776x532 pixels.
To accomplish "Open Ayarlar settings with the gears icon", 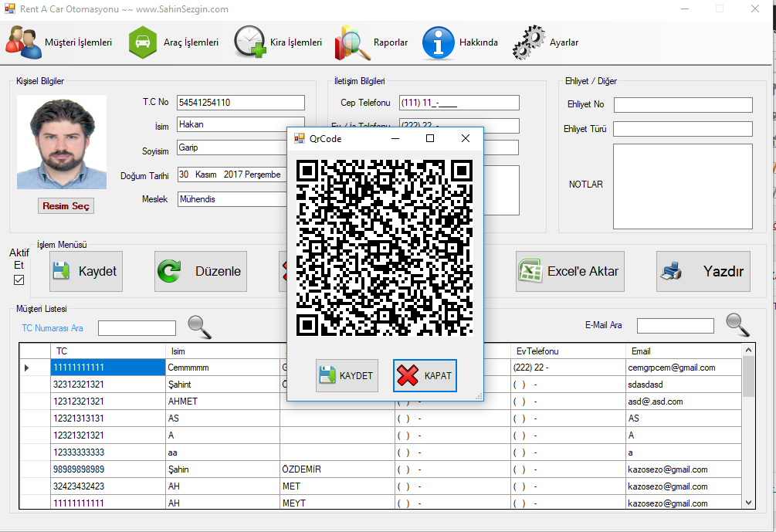I will point(545,42).
